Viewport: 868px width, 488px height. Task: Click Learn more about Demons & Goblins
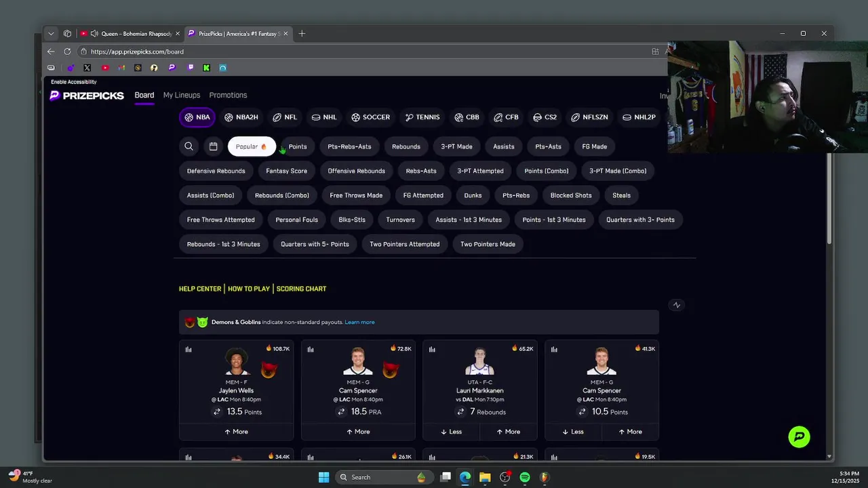click(359, 322)
